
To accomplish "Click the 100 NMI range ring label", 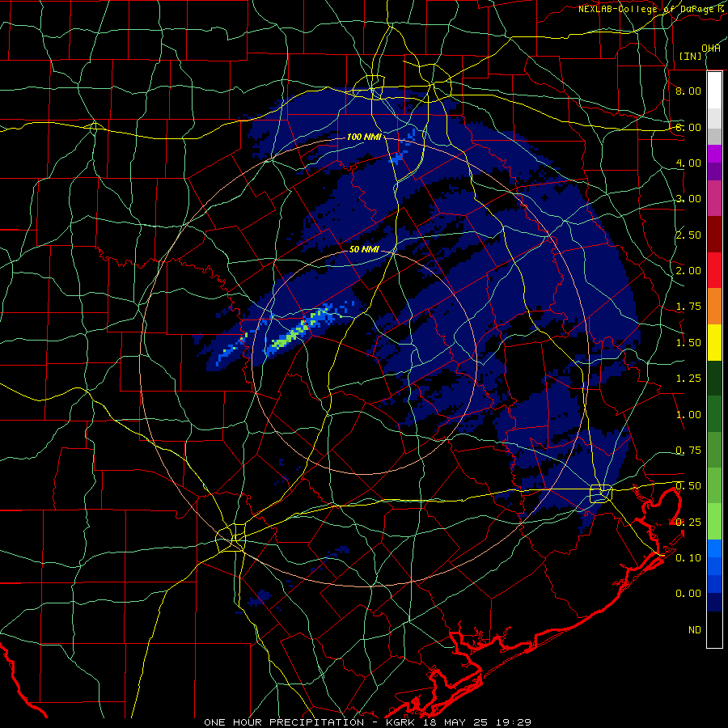I will tap(364, 137).
